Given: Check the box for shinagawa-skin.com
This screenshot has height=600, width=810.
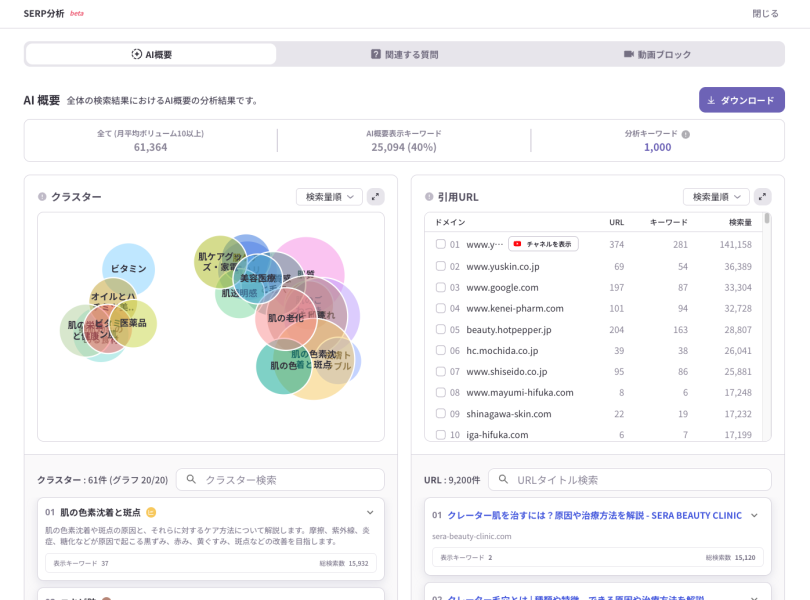Looking at the screenshot, I should pyautogui.click(x=440, y=413).
